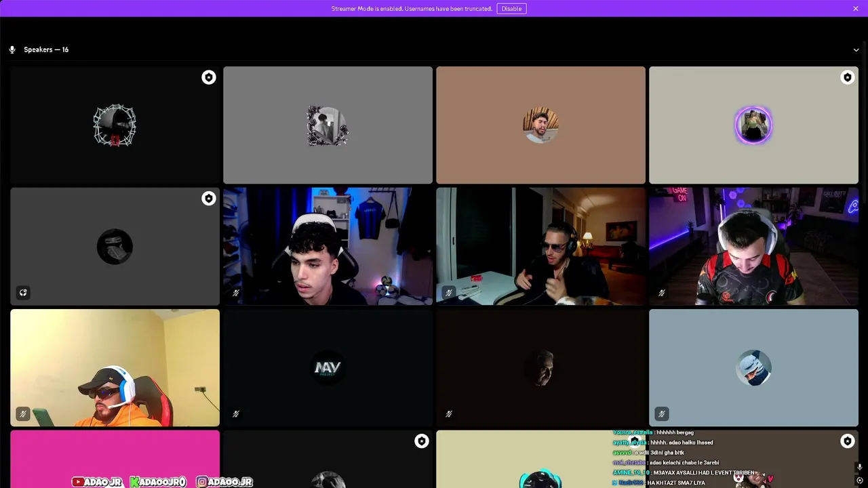Click moderator badge on the chat-covered bottom tile
This screenshot has height=488, width=868.
848,441
